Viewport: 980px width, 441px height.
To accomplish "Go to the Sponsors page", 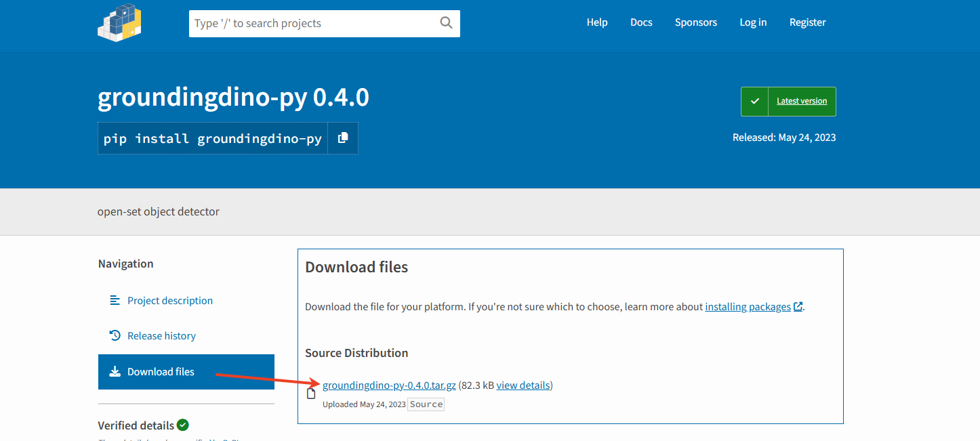I will pyautogui.click(x=695, y=22).
